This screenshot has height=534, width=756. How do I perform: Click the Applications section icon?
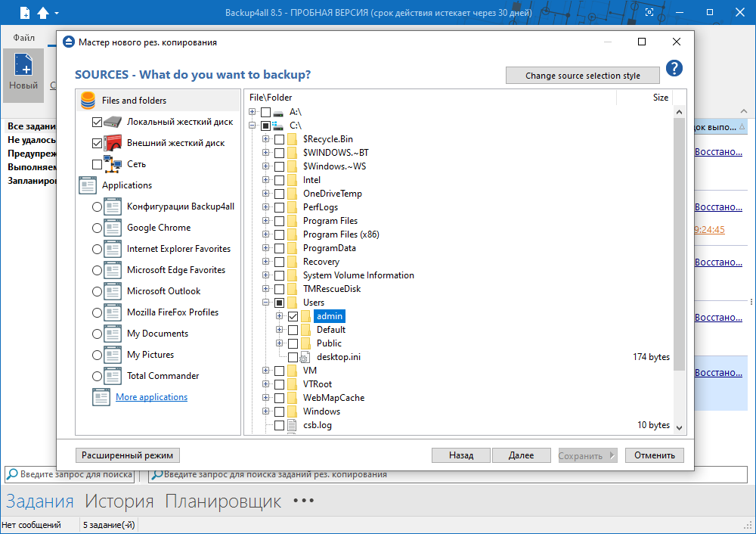(x=88, y=185)
